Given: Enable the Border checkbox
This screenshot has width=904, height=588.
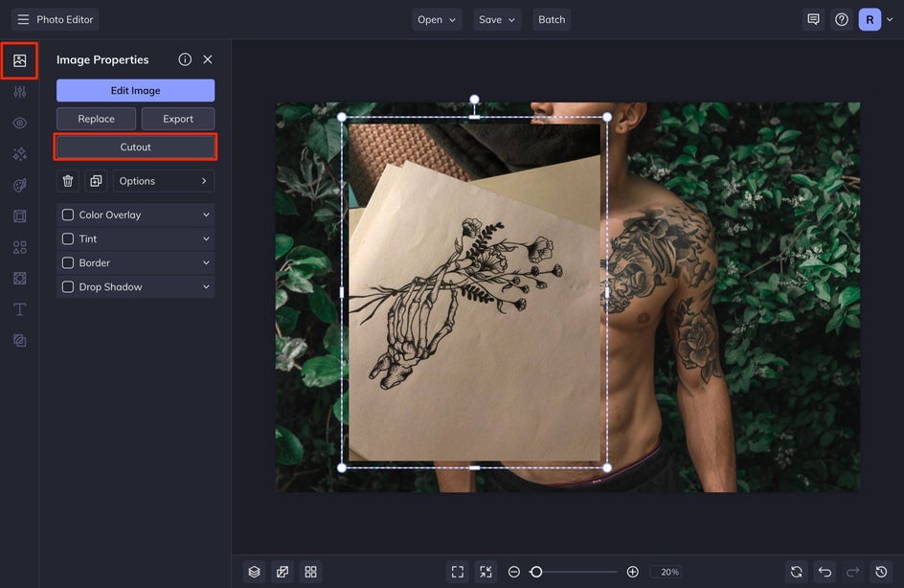Looking at the screenshot, I should [67, 262].
